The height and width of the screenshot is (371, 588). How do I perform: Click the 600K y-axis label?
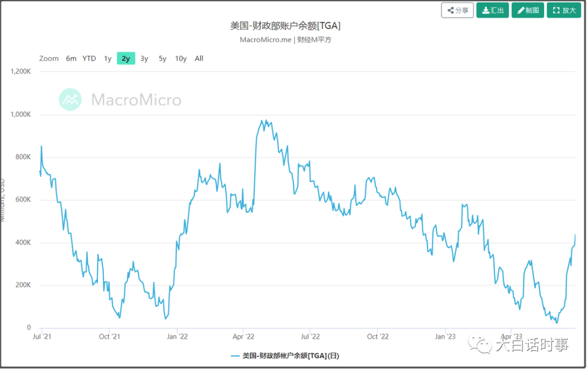pos(23,199)
